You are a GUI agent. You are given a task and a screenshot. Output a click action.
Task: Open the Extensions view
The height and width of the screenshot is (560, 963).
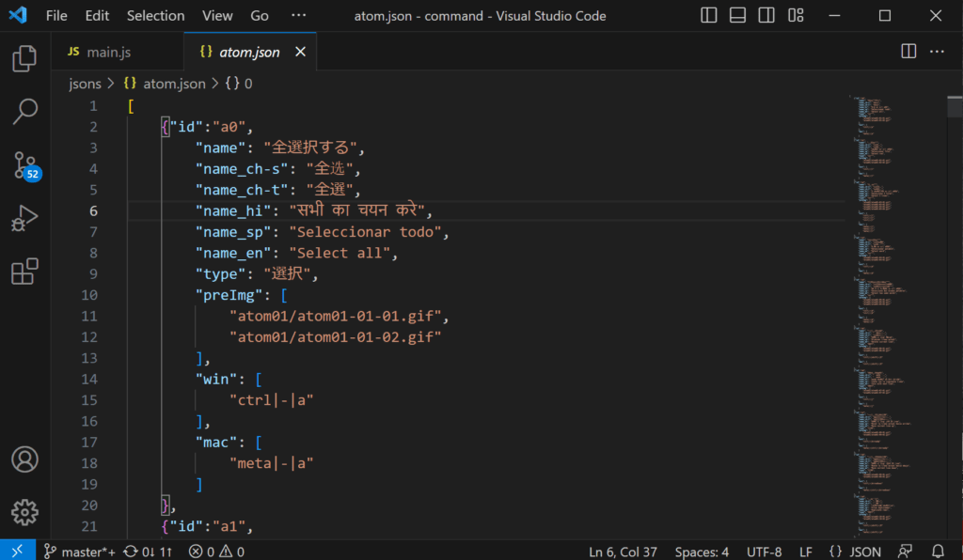24,271
